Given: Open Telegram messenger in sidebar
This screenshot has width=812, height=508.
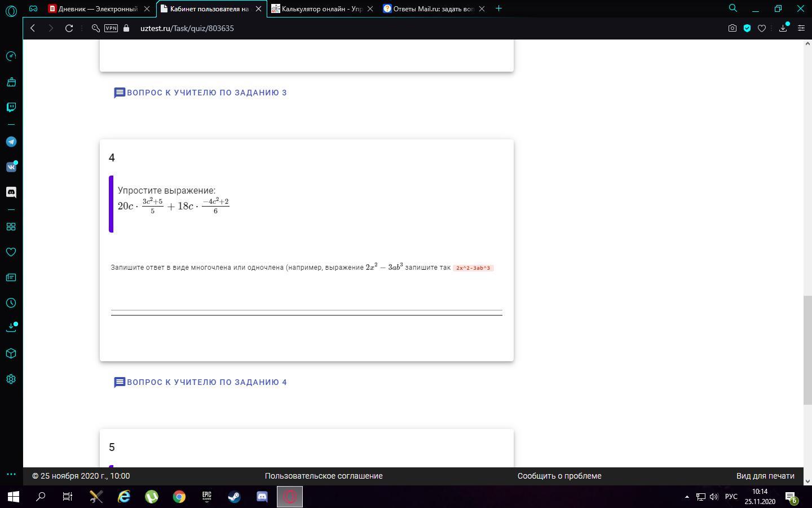Looking at the screenshot, I should pos(11,142).
